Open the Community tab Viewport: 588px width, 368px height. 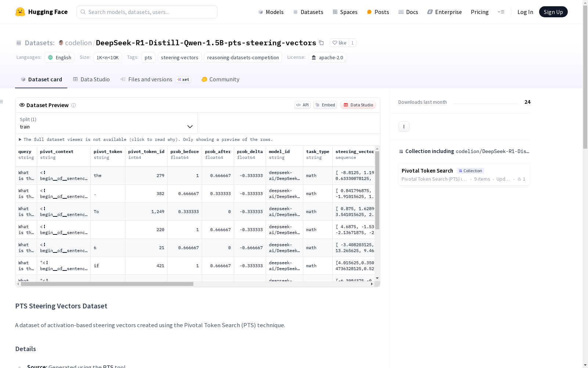coord(220,79)
